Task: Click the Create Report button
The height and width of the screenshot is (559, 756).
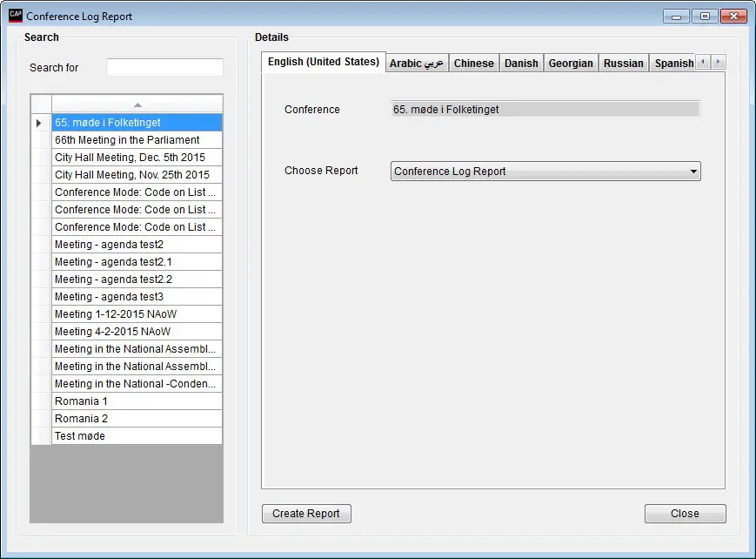Action: (x=306, y=513)
